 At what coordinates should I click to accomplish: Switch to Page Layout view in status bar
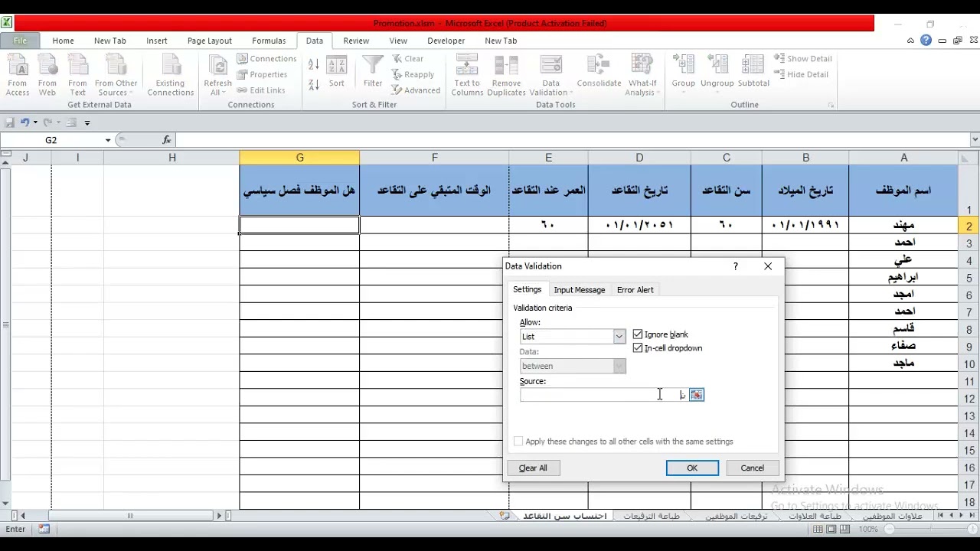pos(832,529)
